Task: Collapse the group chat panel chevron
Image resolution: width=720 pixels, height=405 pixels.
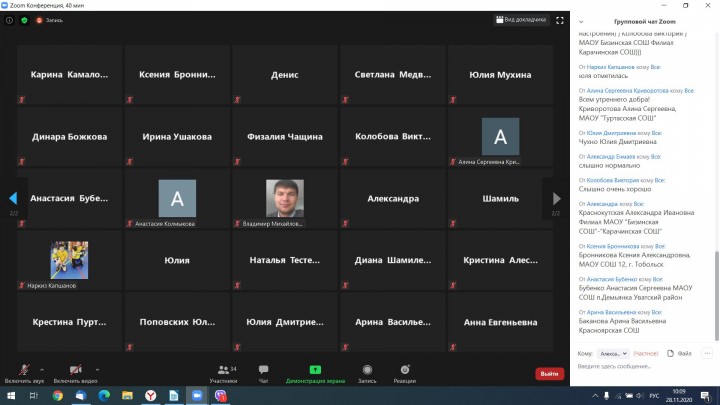Action: (581, 19)
